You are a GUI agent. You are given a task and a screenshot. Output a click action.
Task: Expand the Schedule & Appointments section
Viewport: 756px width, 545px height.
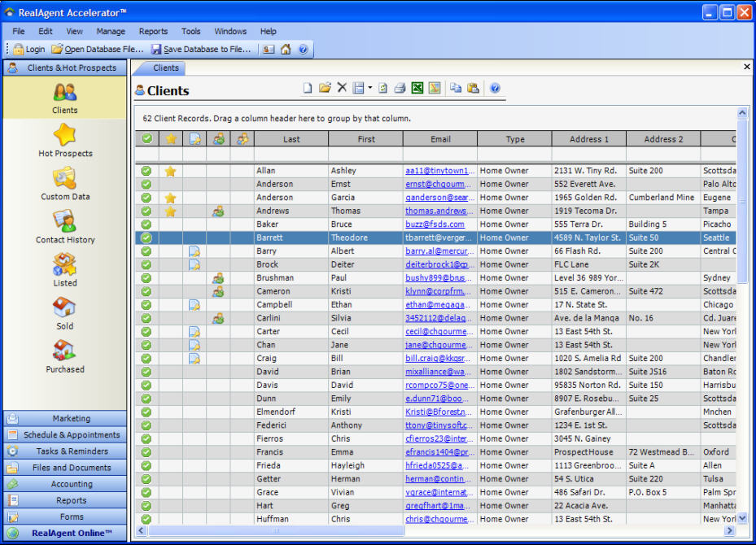pyautogui.click(x=65, y=434)
